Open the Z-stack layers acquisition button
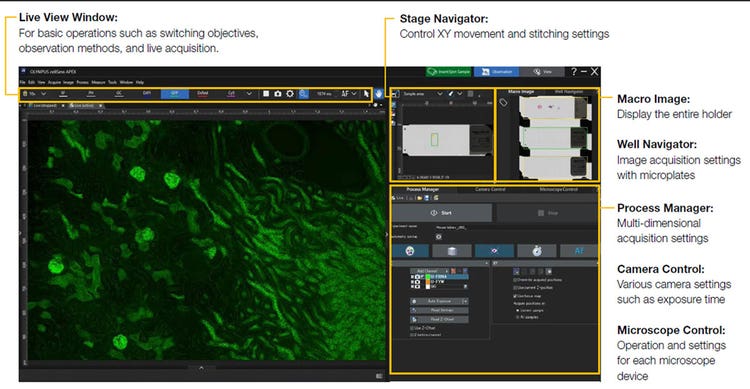 [x=452, y=251]
